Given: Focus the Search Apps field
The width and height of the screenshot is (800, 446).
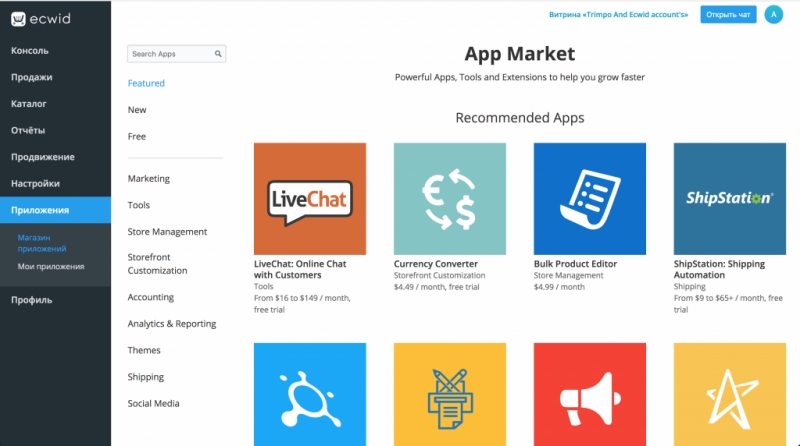Looking at the screenshot, I should (x=177, y=54).
